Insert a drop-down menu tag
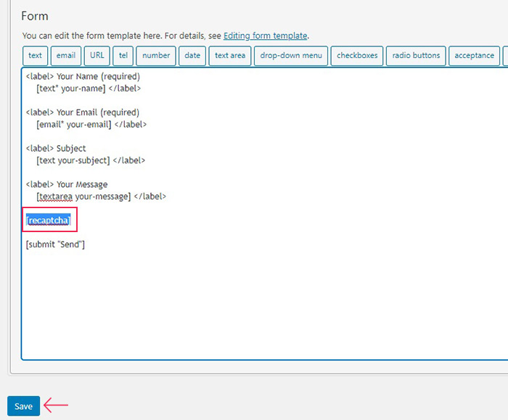This screenshot has width=508, height=420. coord(291,56)
